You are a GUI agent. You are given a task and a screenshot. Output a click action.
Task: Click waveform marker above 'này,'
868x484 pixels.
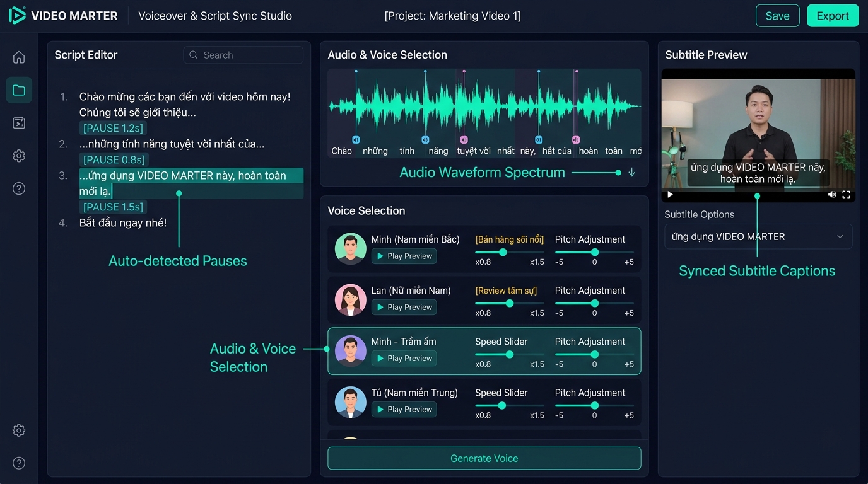coord(539,139)
